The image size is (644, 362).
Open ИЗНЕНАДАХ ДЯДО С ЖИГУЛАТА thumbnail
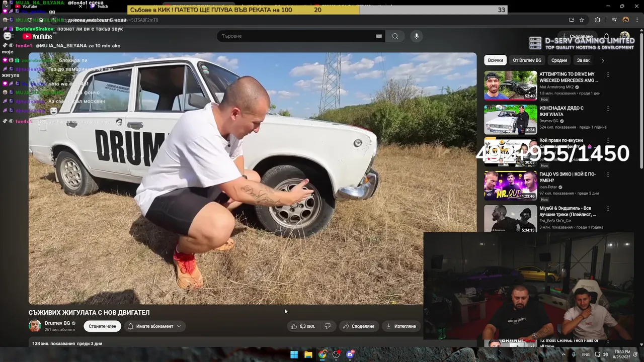point(511,119)
